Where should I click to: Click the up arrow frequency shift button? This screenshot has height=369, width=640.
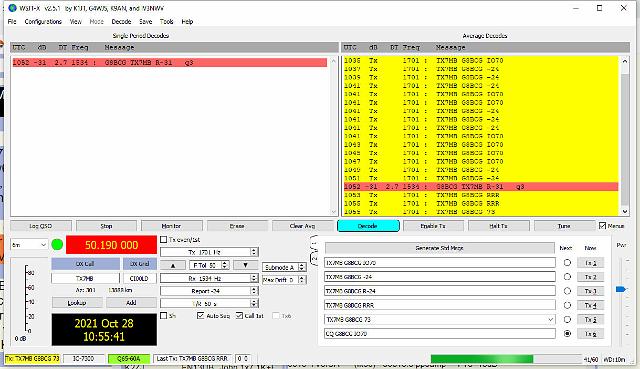pos(173,265)
